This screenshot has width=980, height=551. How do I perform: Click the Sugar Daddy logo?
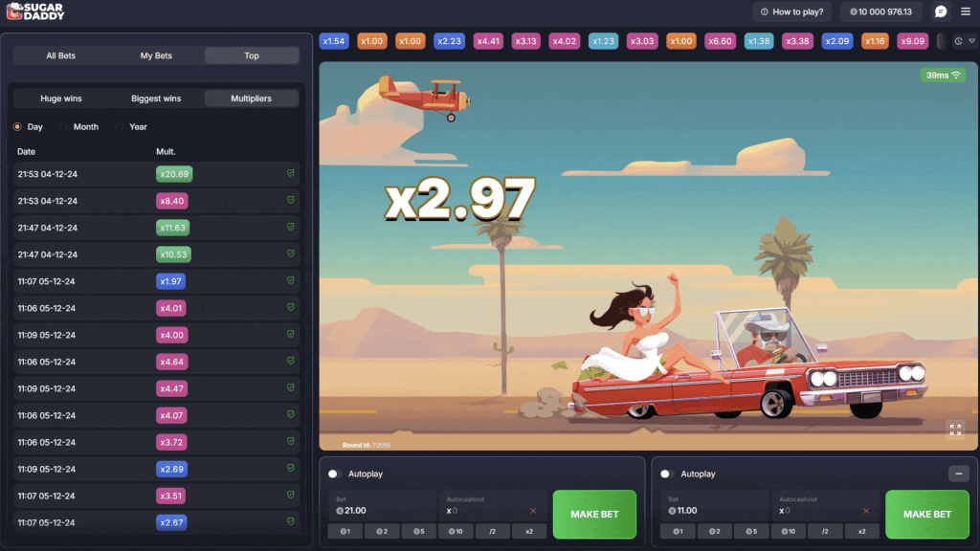pos(34,11)
